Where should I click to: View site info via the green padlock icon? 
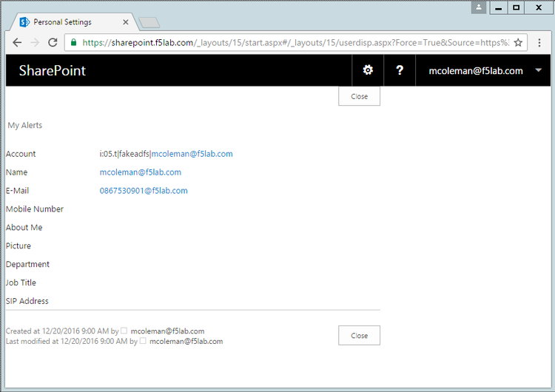(x=73, y=43)
